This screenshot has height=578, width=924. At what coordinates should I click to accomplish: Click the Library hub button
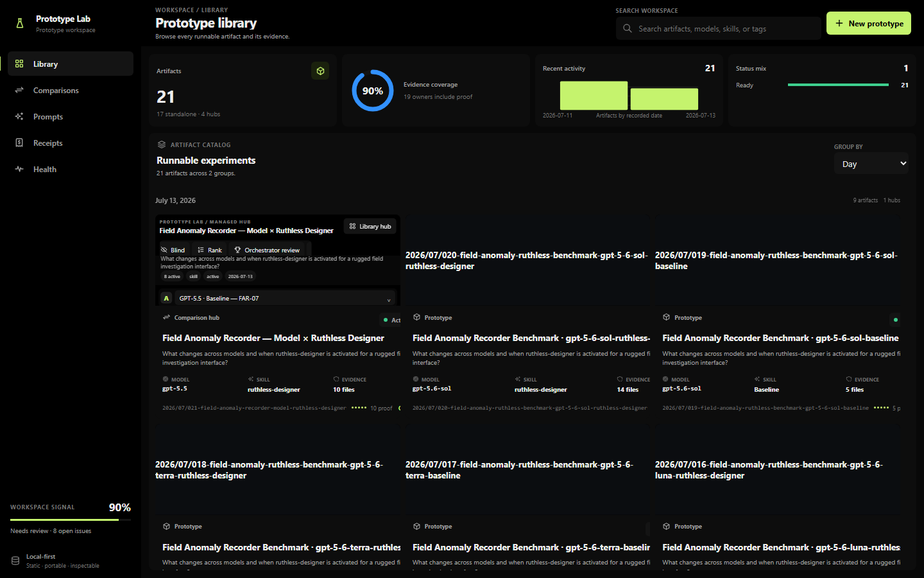pyautogui.click(x=370, y=226)
